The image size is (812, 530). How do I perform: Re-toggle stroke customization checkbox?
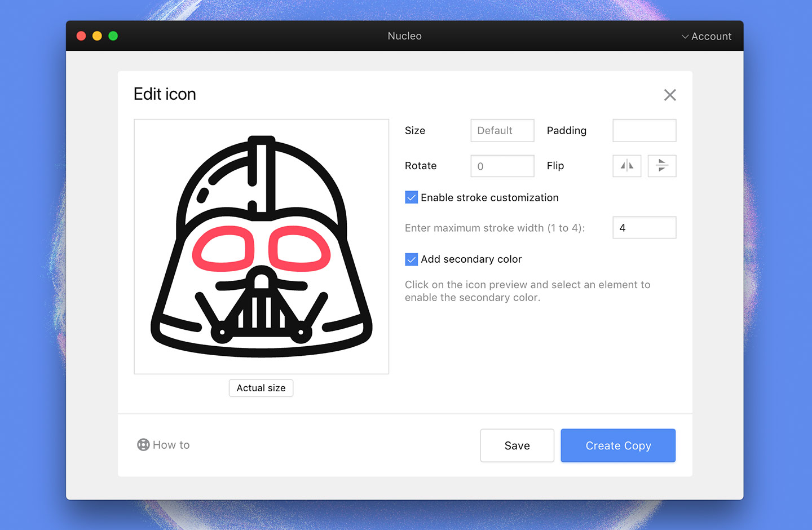[x=411, y=197]
